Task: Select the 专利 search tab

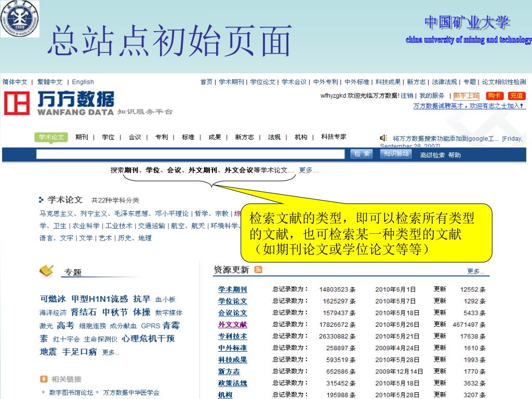Action: [162, 137]
